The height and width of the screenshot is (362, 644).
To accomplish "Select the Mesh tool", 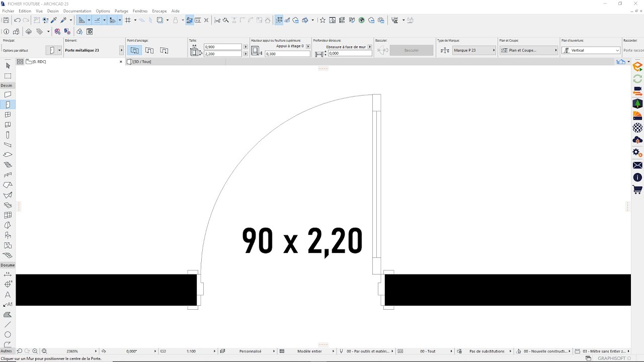I will tap(8, 255).
